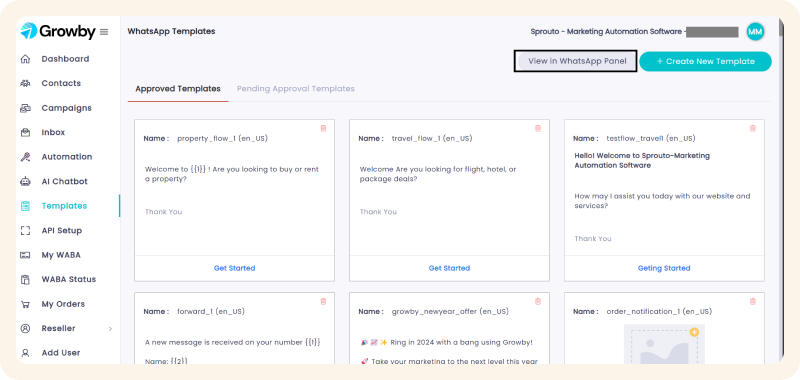
Task: Click the Growby logo
Action: (58, 32)
